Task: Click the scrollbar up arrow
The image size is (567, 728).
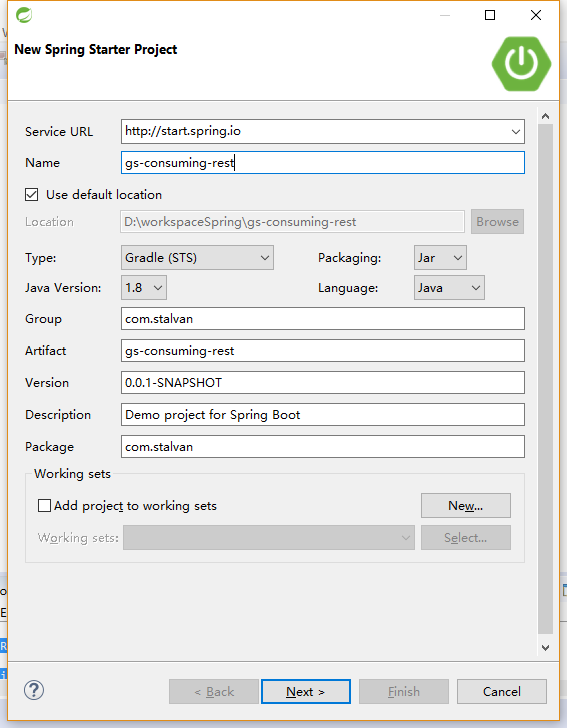Action: (x=546, y=116)
